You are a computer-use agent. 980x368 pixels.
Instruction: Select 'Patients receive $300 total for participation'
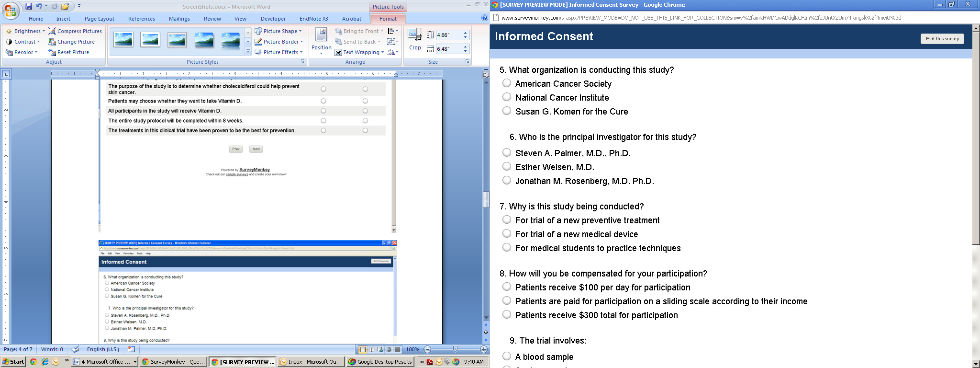(507, 314)
